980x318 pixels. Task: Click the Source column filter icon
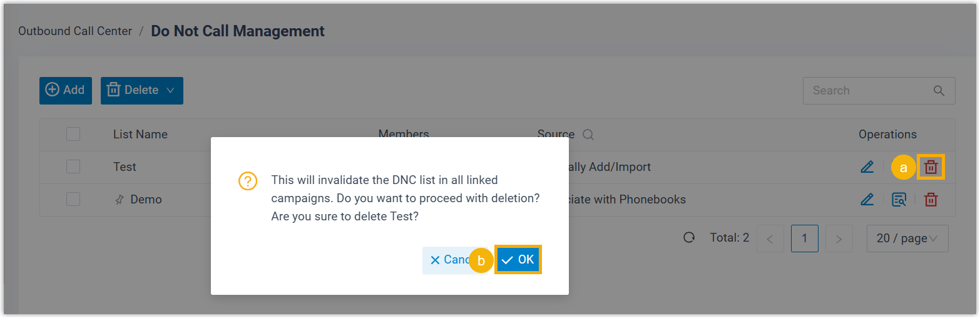(588, 135)
